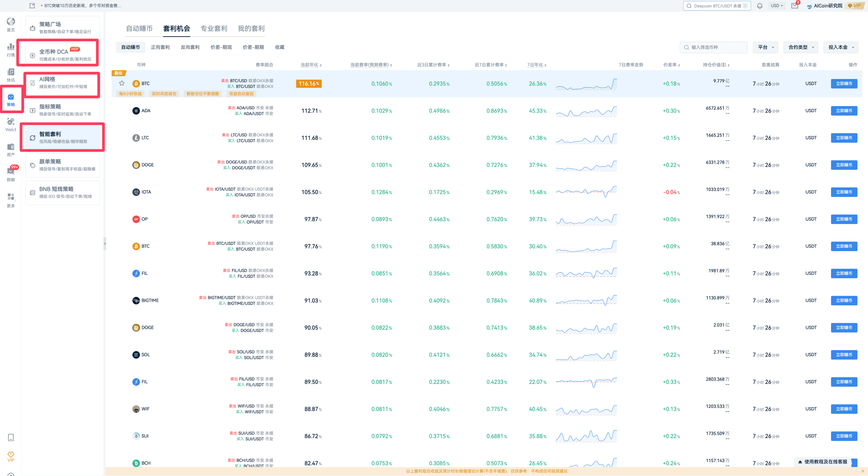
Task: Select the 价差-期现 filter tab
Action: click(x=221, y=47)
